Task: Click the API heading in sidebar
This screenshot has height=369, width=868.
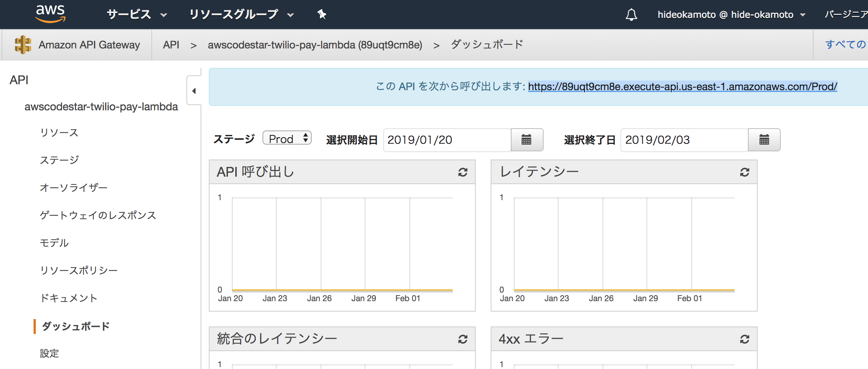Action: 19,80
